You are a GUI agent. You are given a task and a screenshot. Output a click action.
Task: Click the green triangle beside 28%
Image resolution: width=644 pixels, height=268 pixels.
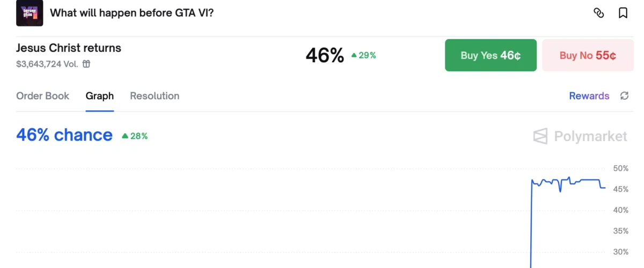click(x=125, y=136)
